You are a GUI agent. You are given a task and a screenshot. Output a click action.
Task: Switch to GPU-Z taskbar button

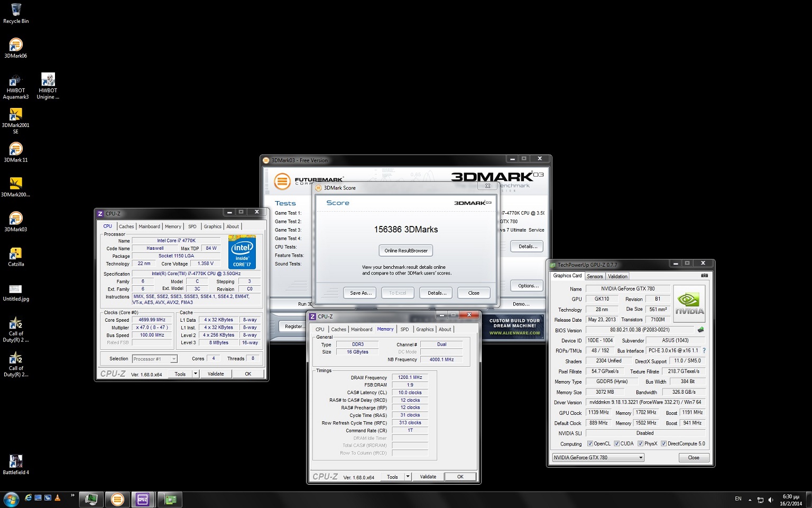point(170,499)
